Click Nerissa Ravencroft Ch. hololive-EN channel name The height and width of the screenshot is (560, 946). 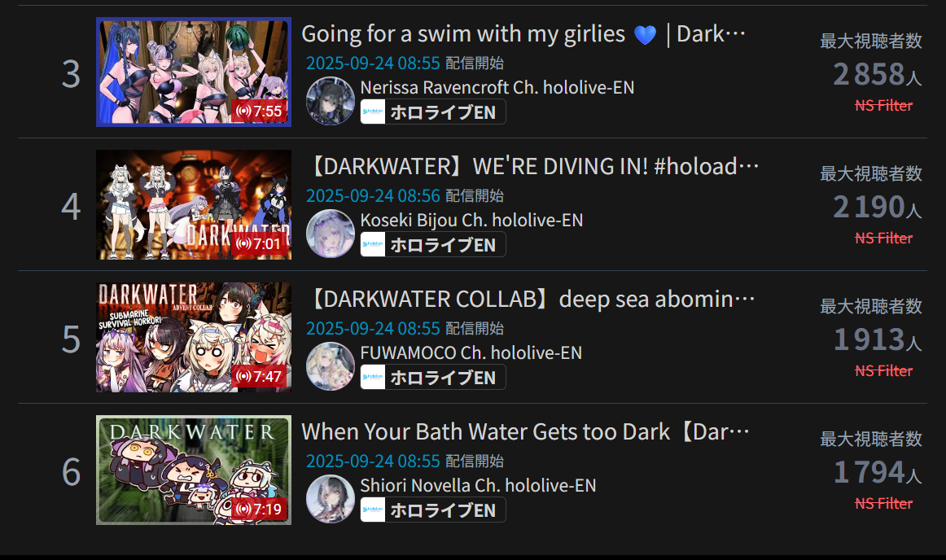(x=497, y=88)
